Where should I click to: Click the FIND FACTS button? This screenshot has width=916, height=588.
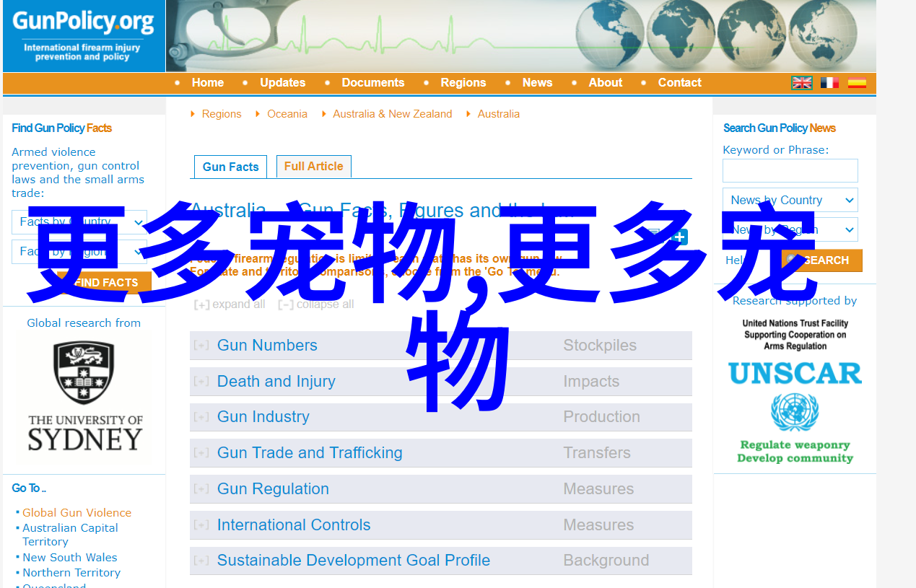point(105,283)
